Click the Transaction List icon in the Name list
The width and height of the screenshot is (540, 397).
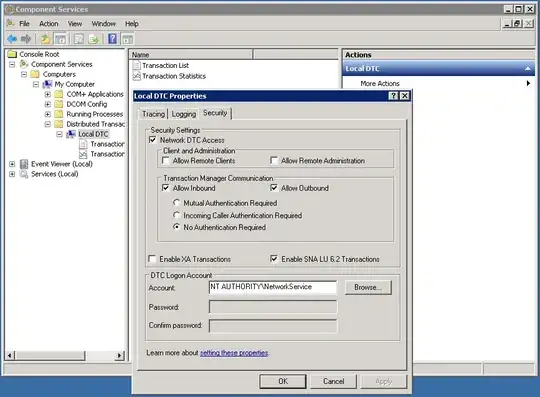tap(137, 65)
